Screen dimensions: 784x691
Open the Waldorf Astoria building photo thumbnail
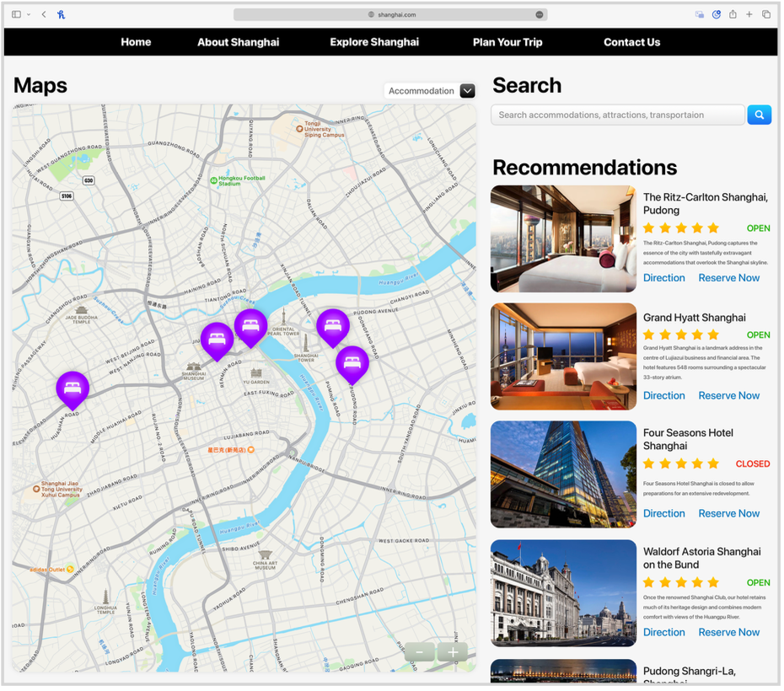[x=565, y=595]
